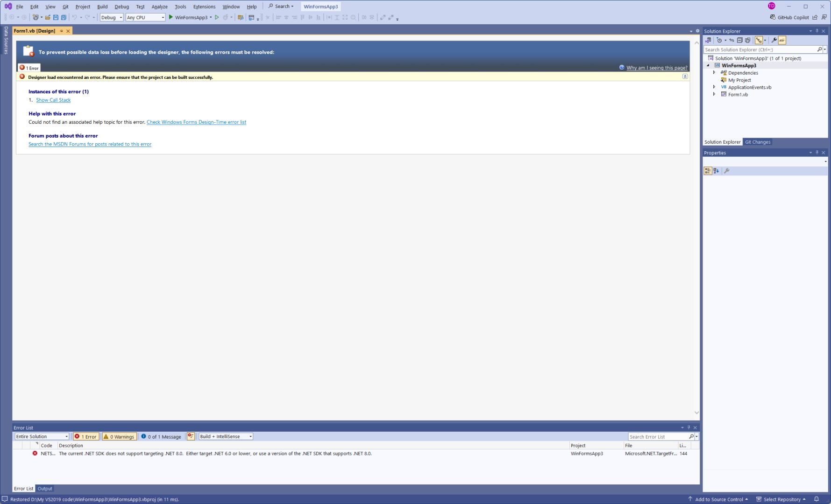Open the Build + IntelliSense dropdown
The width and height of the screenshot is (831, 504).
click(x=226, y=436)
